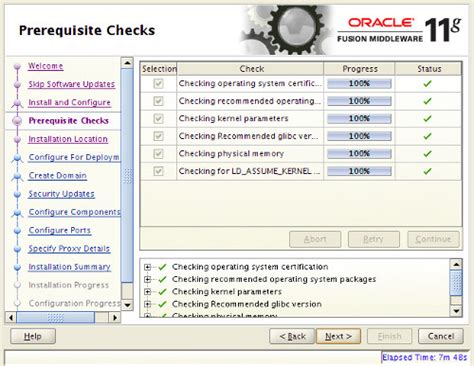Click status checkmark for recommended operating packages row

(427, 101)
